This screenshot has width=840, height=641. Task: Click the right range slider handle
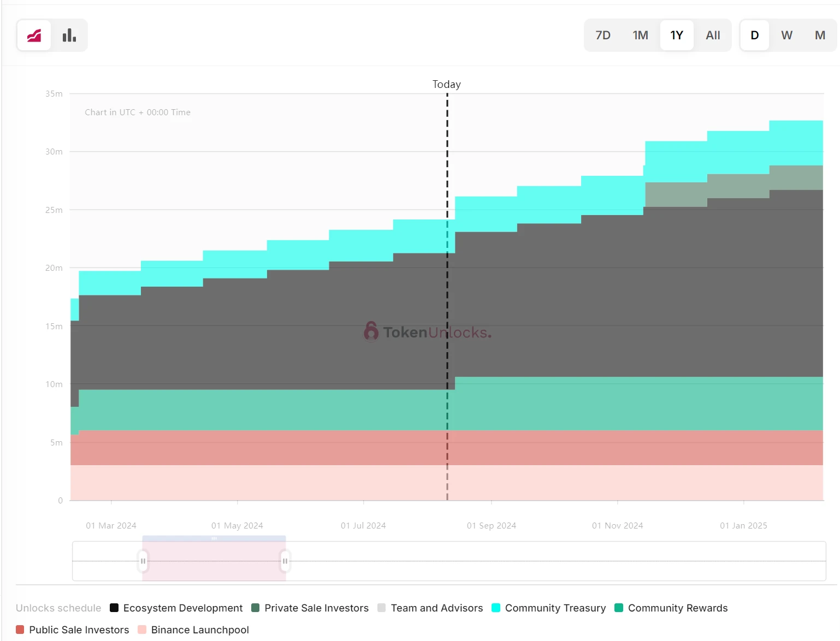[285, 561]
